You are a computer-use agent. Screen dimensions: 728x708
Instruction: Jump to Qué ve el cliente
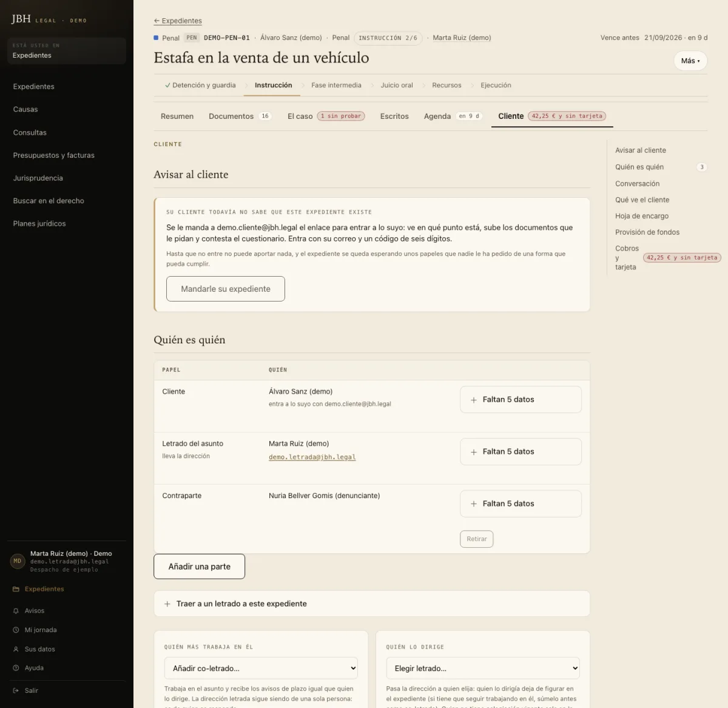point(642,200)
